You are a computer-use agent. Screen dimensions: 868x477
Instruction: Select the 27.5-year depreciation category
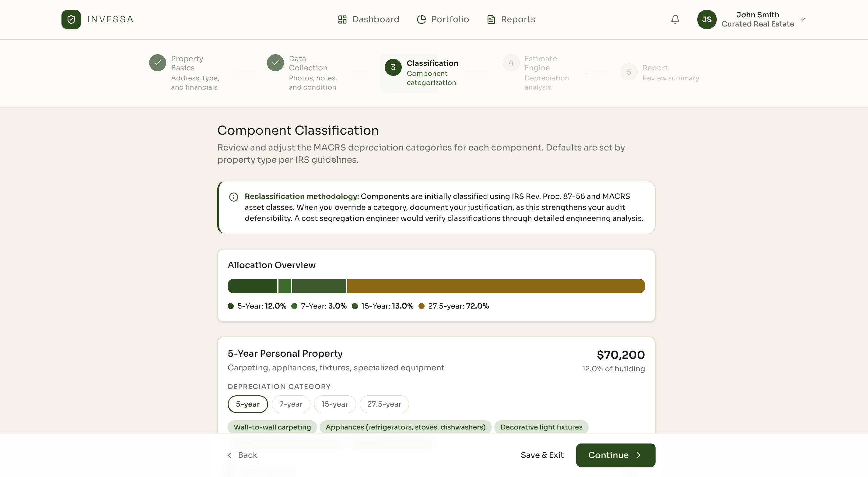click(x=384, y=404)
